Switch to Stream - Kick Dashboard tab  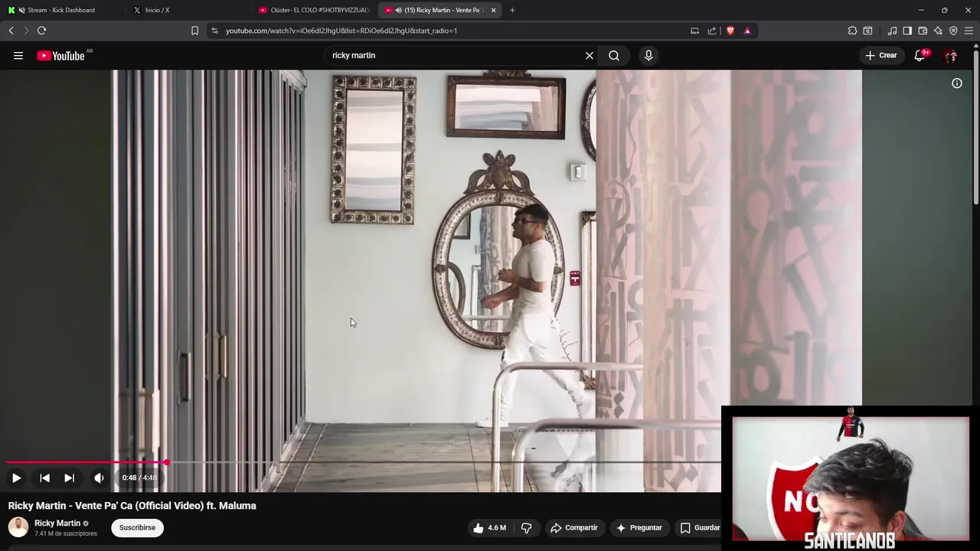61,10
